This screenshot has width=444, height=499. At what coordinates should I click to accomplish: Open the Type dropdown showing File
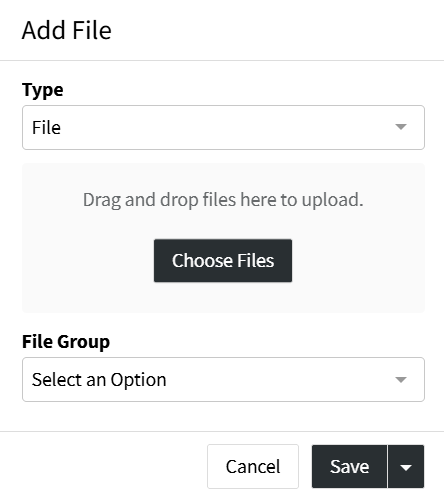pos(223,127)
